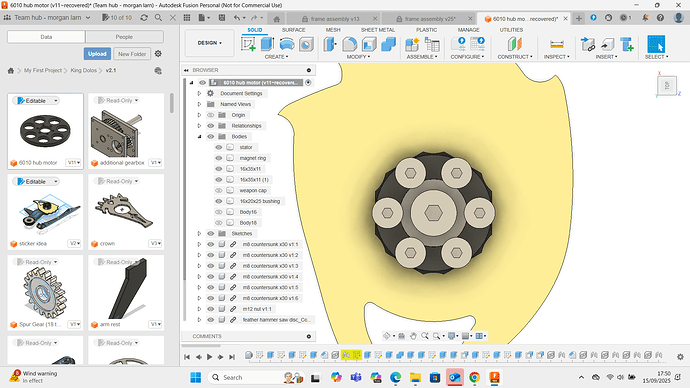Viewport: 690px width, 388px height.
Task: Open the Measure tool under Inspect
Action: (557, 44)
